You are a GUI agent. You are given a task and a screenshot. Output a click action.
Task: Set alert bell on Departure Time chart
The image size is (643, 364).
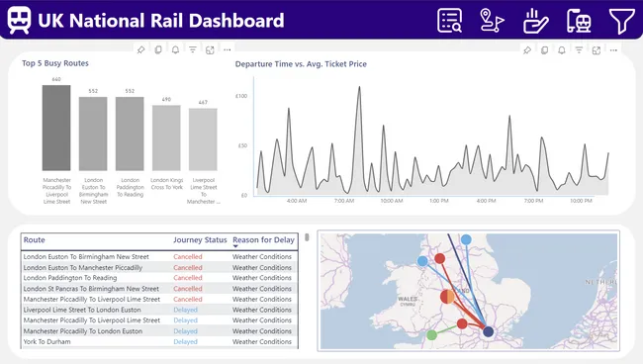pos(562,50)
